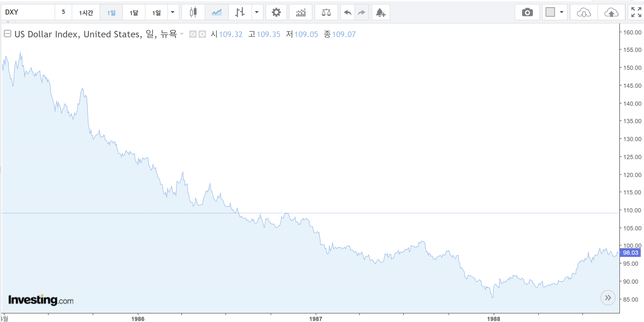Click the compare scales icon
Viewport: 644px width, 322px height.
[x=326, y=12]
